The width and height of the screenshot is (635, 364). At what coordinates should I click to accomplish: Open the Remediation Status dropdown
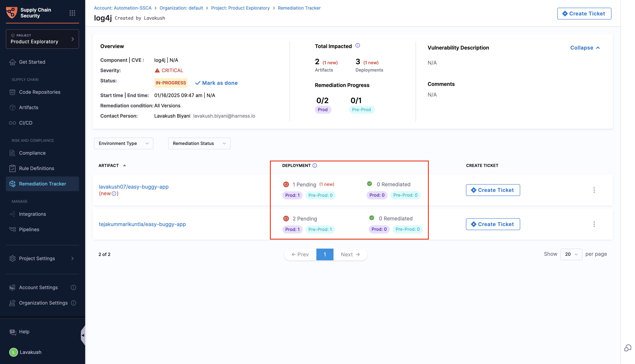coord(199,143)
